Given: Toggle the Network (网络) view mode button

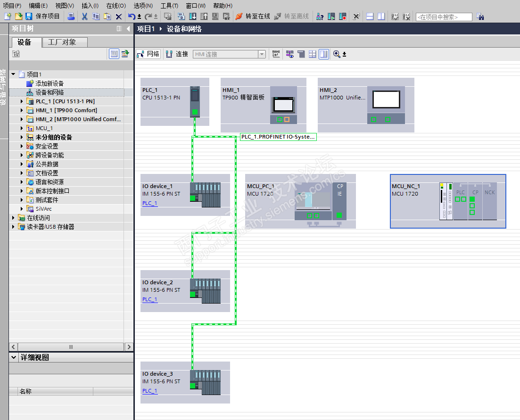Looking at the screenshot, I should tap(149, 54).
